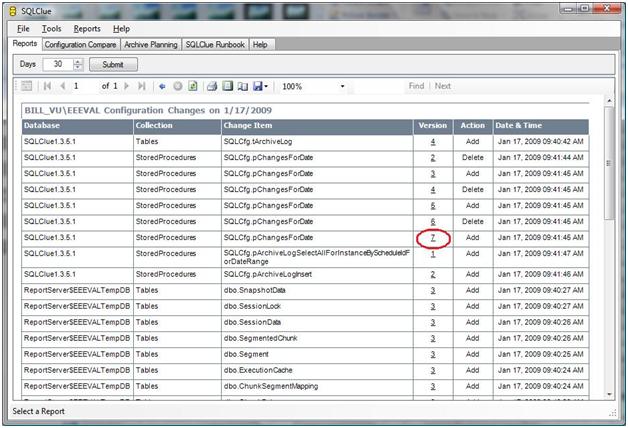Click the Next search link
This screenshot has width=628, height=428.
443,86
